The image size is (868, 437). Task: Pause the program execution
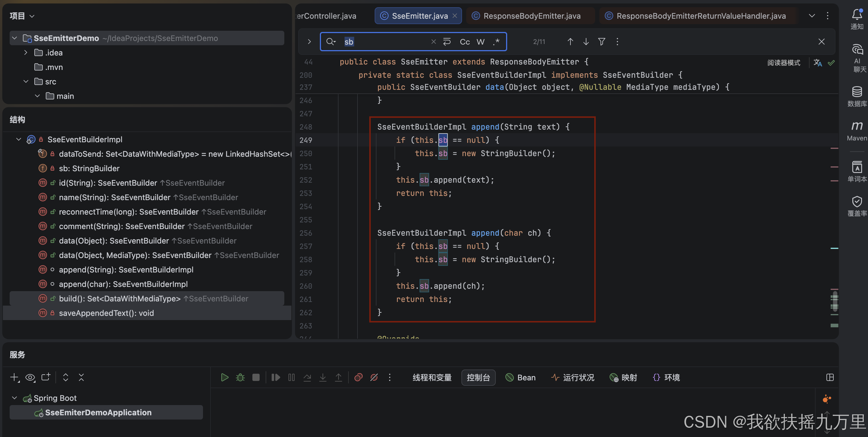coord(292,377)
